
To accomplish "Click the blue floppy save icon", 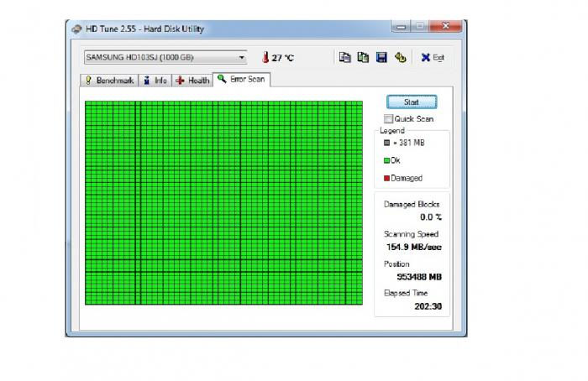I will pos(381,57).
